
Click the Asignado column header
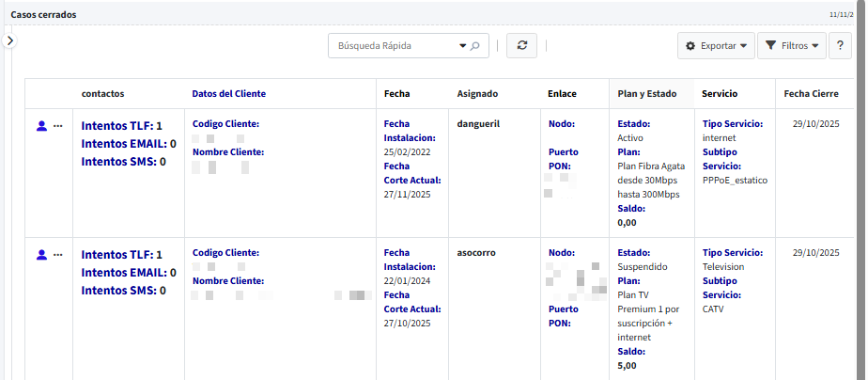tap(477, 94)
